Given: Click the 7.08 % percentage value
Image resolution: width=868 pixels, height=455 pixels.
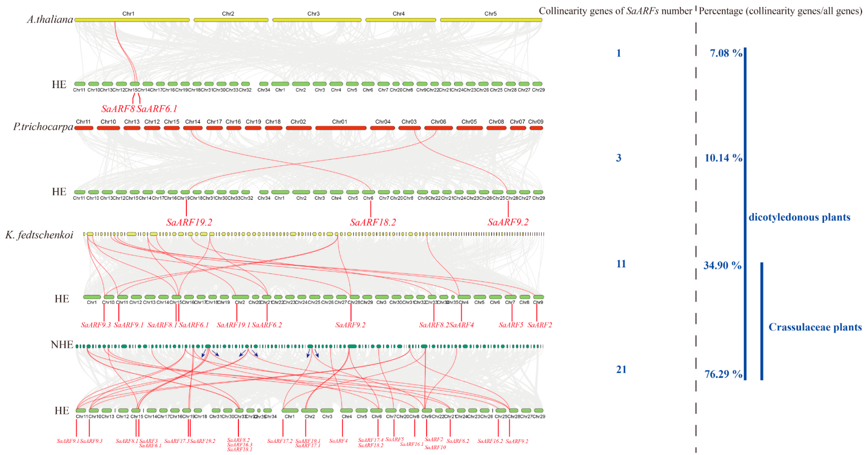Looking at the screenshot, I should click(726, 53).
